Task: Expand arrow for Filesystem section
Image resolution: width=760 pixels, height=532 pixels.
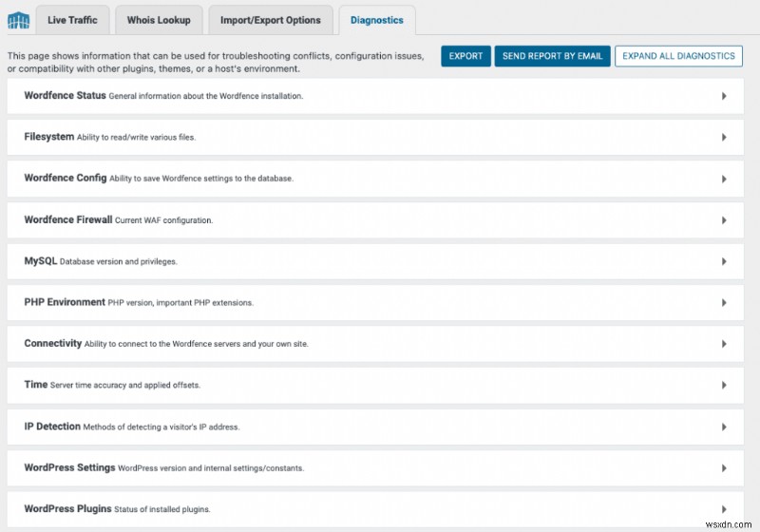Action: pyautogui.click(x=724, y=137)
